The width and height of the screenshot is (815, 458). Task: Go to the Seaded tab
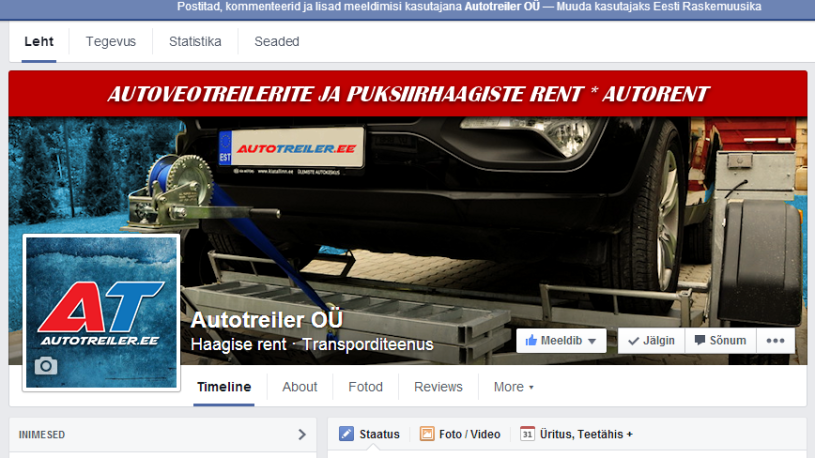click(277, 42)
